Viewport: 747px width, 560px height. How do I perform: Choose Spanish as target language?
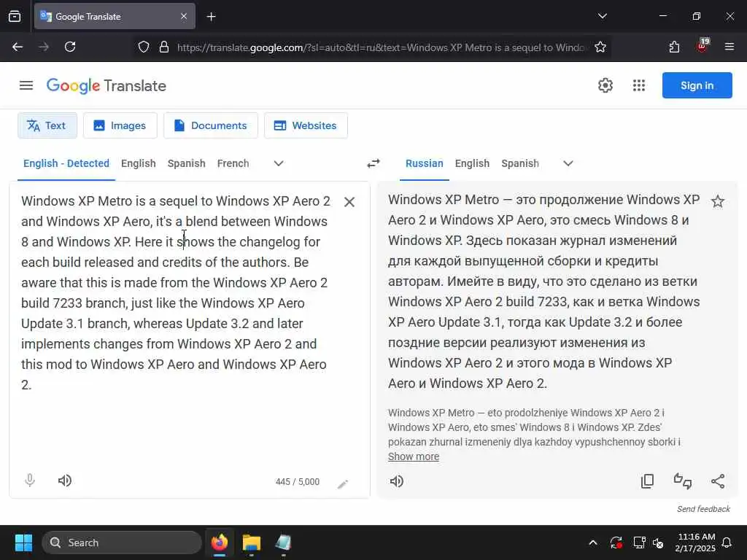pos(519,163)
